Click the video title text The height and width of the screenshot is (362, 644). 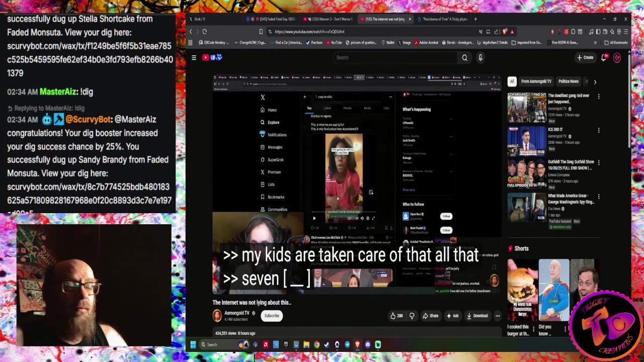point(252,303)
